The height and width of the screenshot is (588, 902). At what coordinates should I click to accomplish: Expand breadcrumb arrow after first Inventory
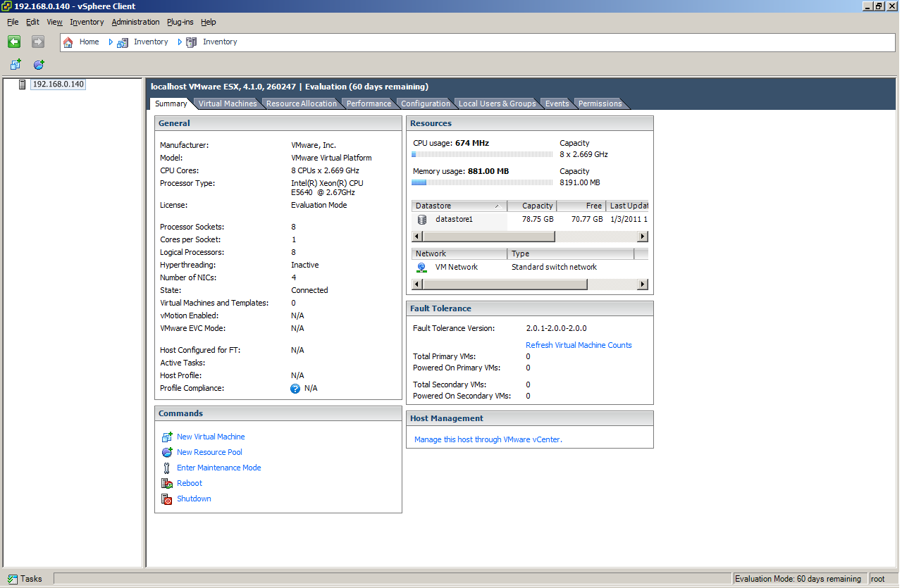pyautogui.click(x=180, y=42)
